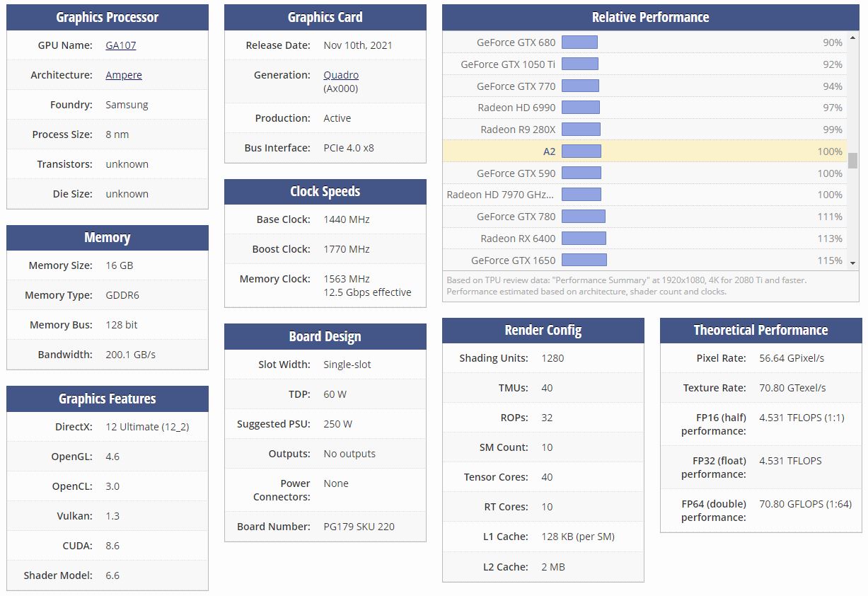The width and height of the screenshot is (868, 596).
Task: Open the GA107 GPU name link
Action: click(x=120, y=45)
